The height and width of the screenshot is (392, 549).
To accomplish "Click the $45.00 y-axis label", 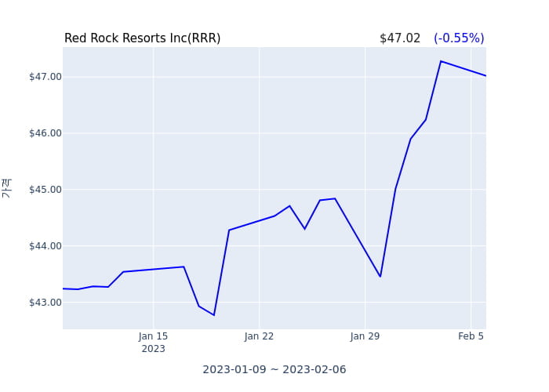I will pos(45,190).
